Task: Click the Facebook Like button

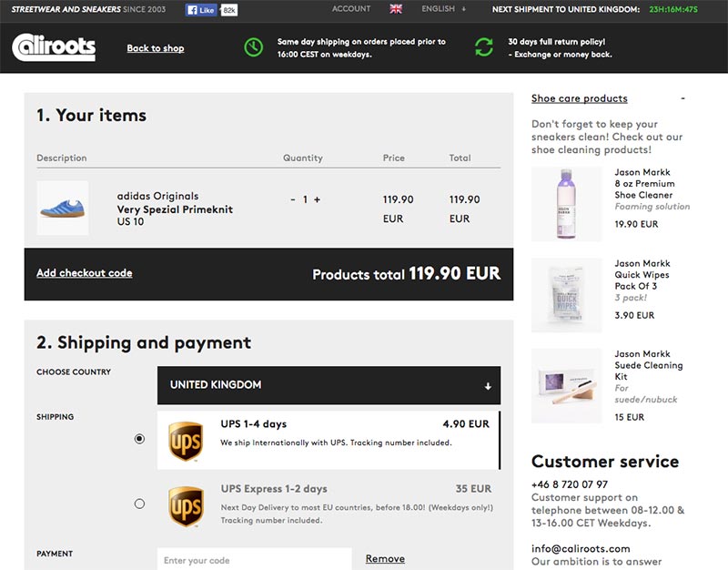Action: click(x=201, y=10)
